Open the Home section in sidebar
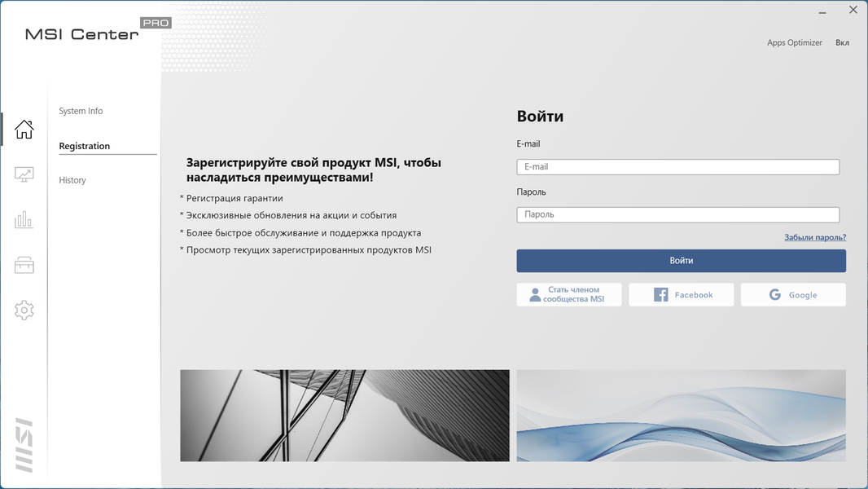 24,130
